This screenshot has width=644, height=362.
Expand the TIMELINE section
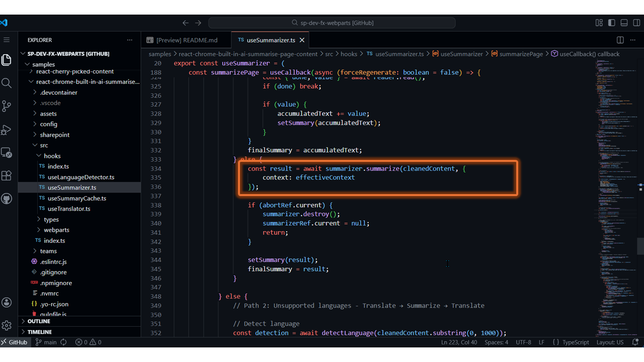click(40, 332)
